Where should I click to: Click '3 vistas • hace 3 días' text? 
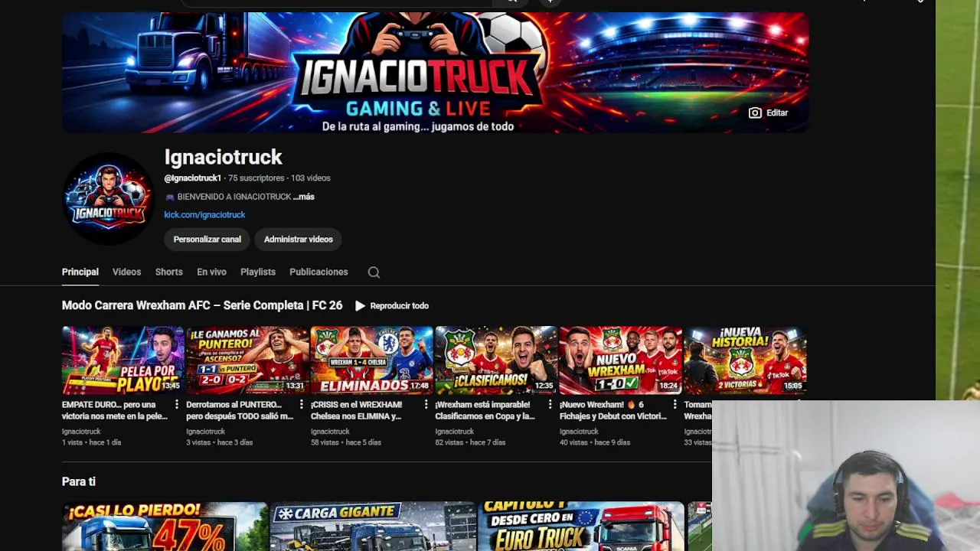219,442
